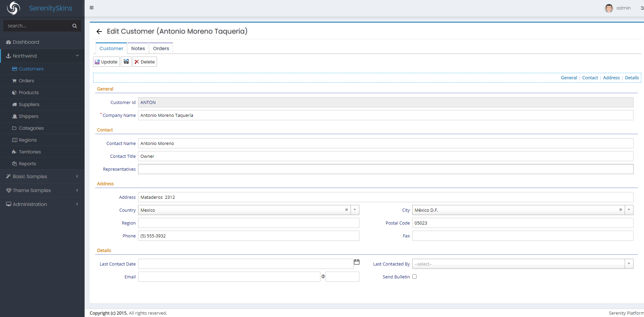
Task: Open the calendar date picker icon
Action: (x=357, y=262)
